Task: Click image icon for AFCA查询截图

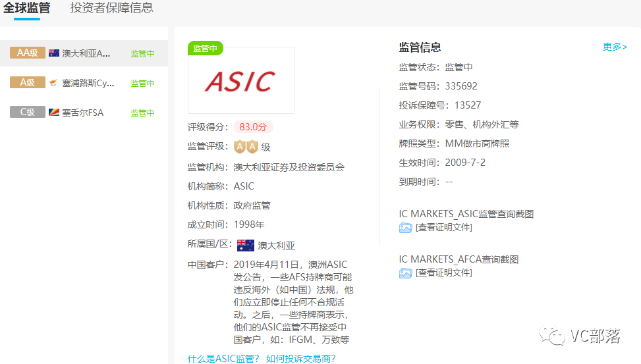Action: (405, 273)
